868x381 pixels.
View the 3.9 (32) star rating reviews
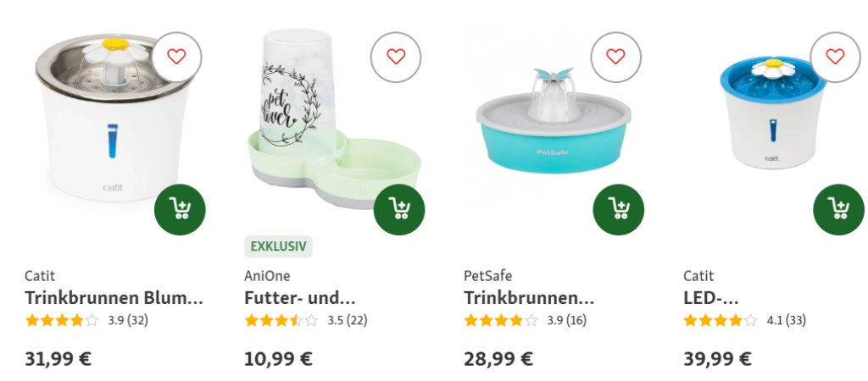[x=86, y=320]
